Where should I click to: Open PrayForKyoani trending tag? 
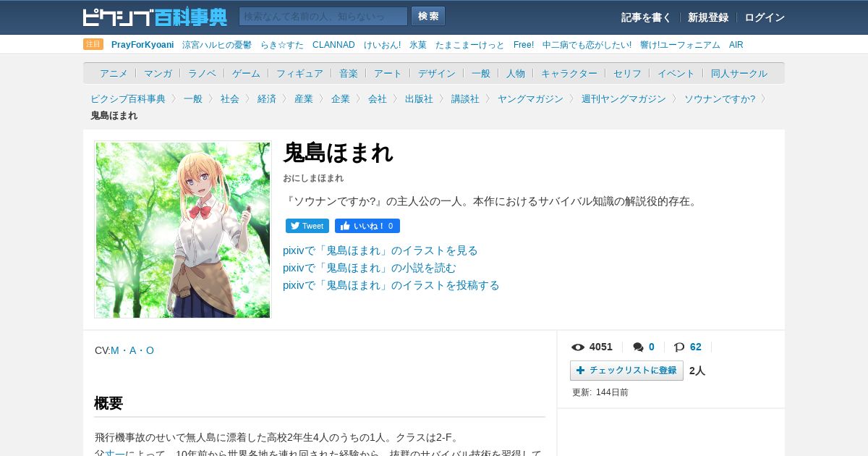coord(142,45)
